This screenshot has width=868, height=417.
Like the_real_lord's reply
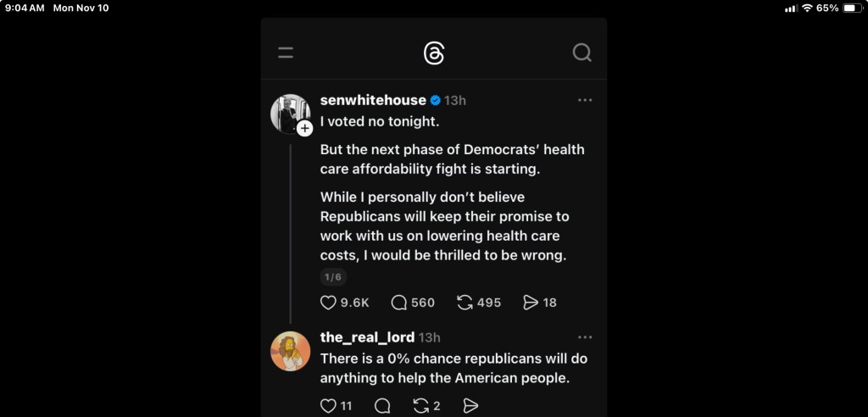329,406
